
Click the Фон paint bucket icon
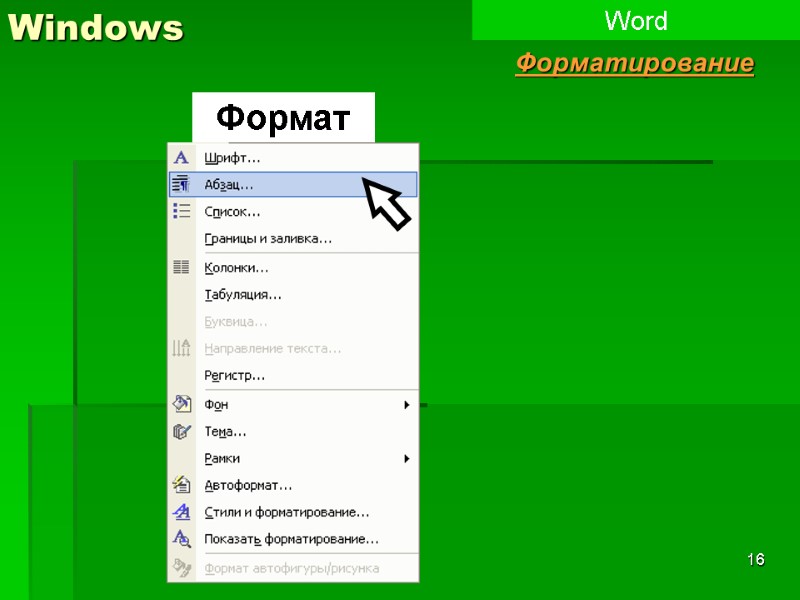pyautogui.click(x=182, y=404)
